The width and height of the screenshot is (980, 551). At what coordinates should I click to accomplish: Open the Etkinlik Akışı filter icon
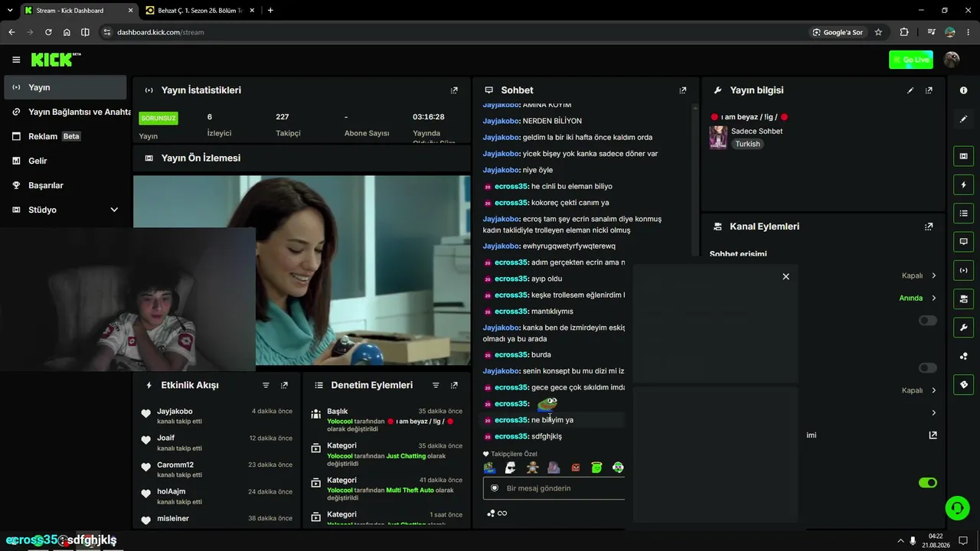tap(266, 386)
